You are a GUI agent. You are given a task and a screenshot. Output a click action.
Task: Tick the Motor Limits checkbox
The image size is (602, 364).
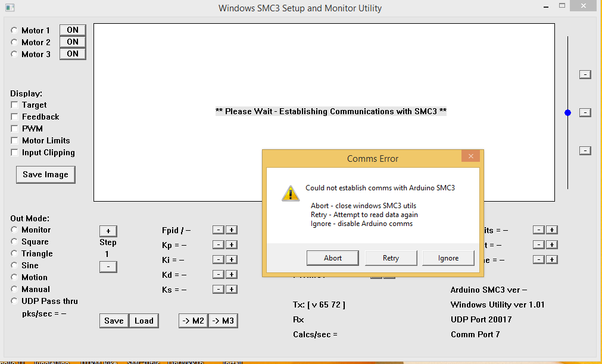click(15, 140)
